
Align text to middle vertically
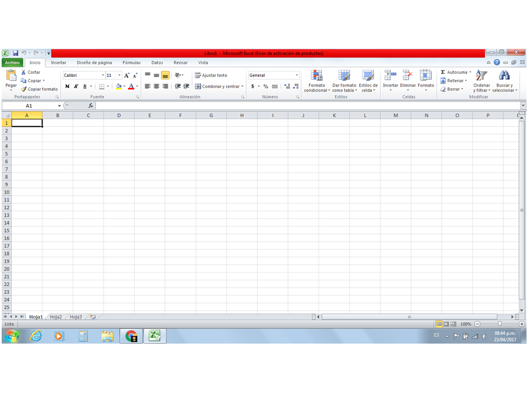pos(156,75)
